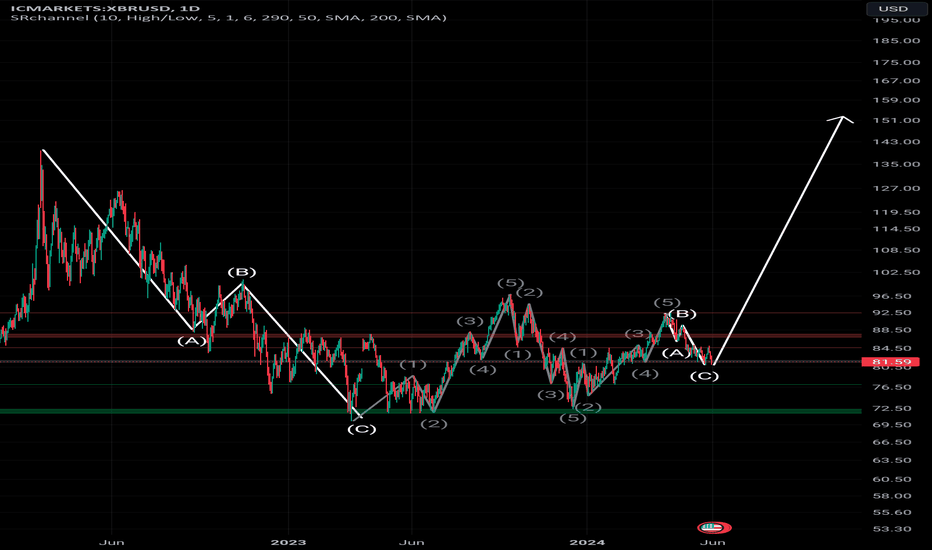Click the 127.00 price axis value
The width and height of the screenshot is (932, 550).
(x=896, y=188)
